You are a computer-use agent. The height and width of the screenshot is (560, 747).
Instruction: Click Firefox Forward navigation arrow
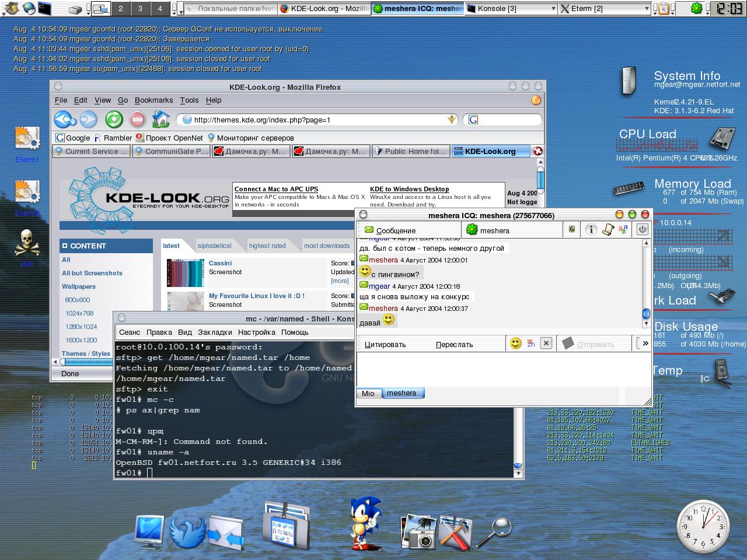click(x=89, y=120)
